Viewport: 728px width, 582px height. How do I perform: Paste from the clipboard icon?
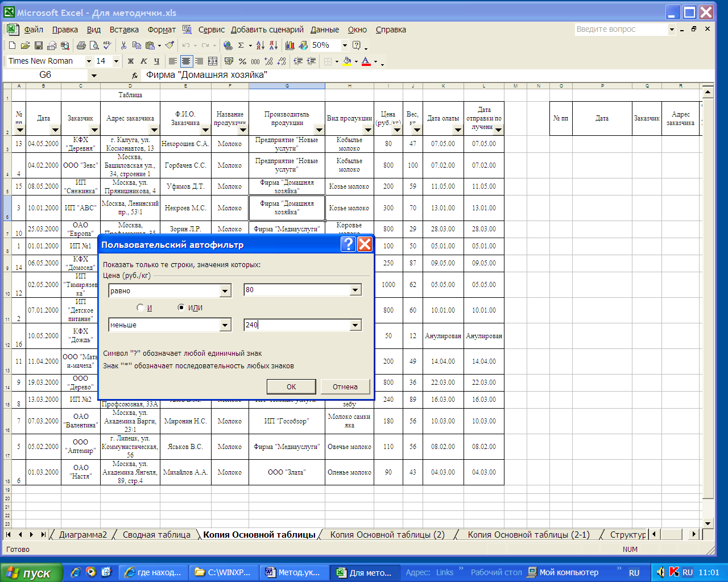point(150,45)
